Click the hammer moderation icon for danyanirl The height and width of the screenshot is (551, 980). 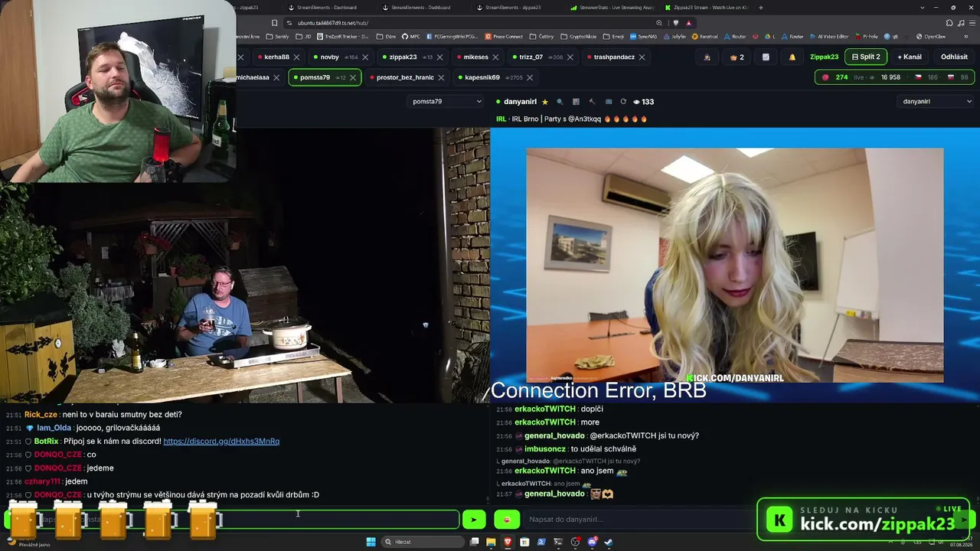point(592,102)
